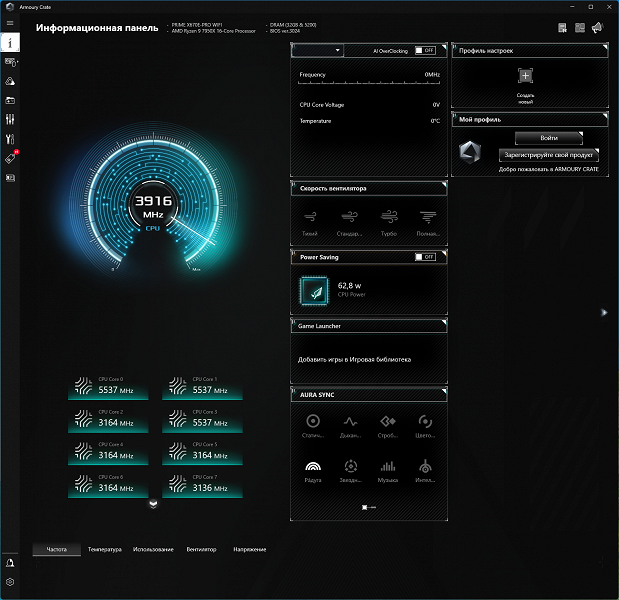Click the AURA SYNC page indicator
The width and height of the screenshot is (619, 600).
(369, 507)
